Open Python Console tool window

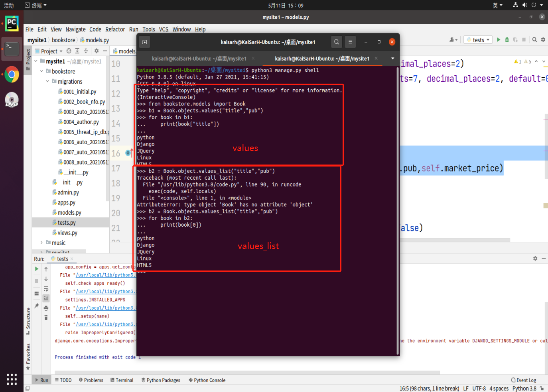tap(207, 380)
